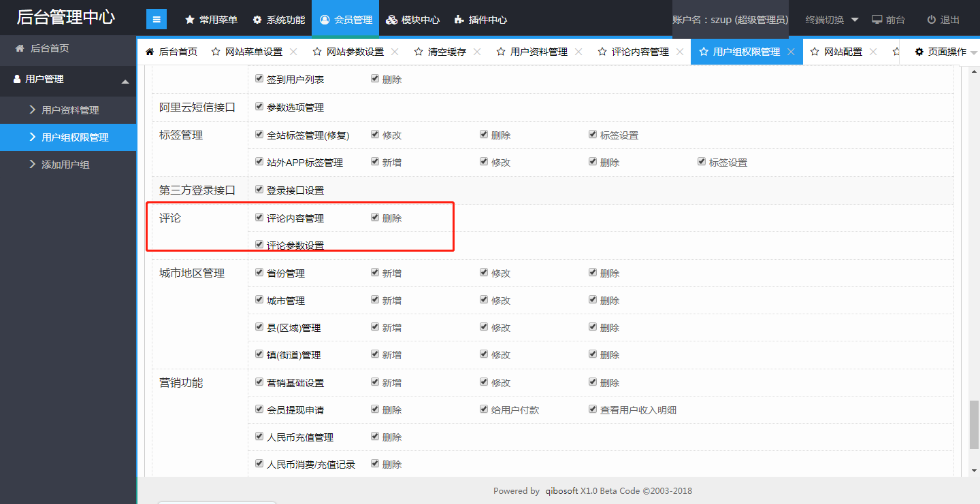Toggle the 省份管理 checkbox

(259, 273)
